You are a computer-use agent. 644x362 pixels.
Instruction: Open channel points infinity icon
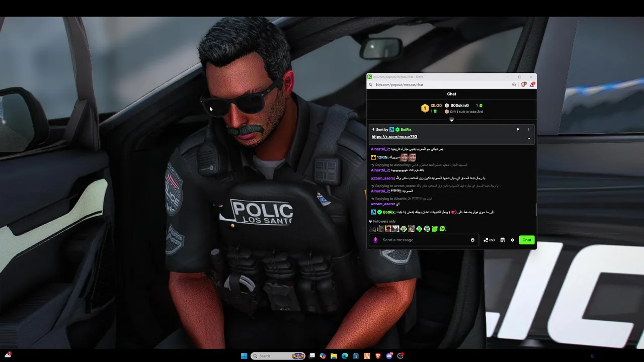[x=490, y=240]
